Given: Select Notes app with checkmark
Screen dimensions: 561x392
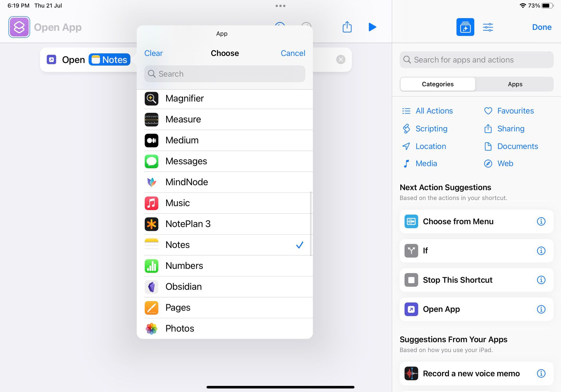Looking at the screenshot, I should click(225, 245).
